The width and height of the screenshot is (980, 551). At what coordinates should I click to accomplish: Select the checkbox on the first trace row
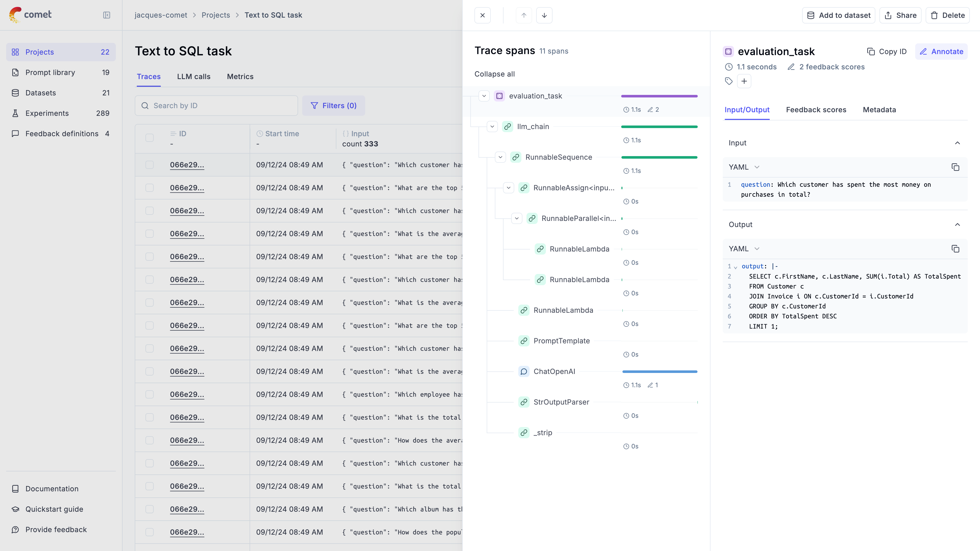pyautogui.click(x=149, y=165)
